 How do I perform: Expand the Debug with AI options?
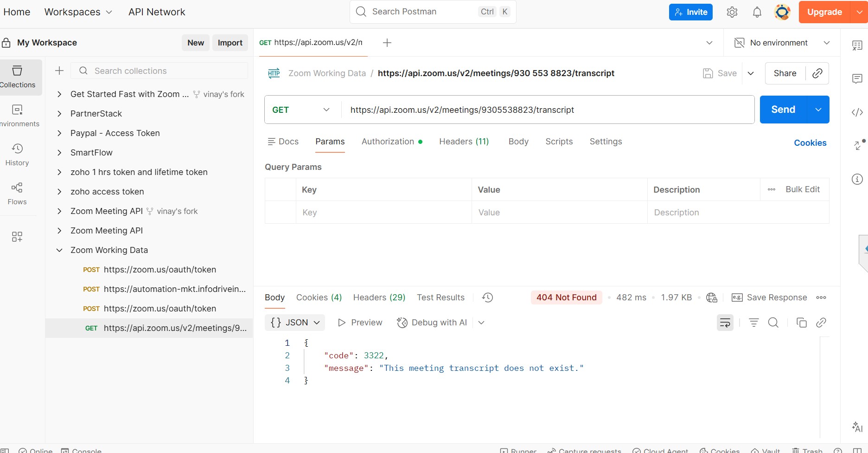click(481, 323)
